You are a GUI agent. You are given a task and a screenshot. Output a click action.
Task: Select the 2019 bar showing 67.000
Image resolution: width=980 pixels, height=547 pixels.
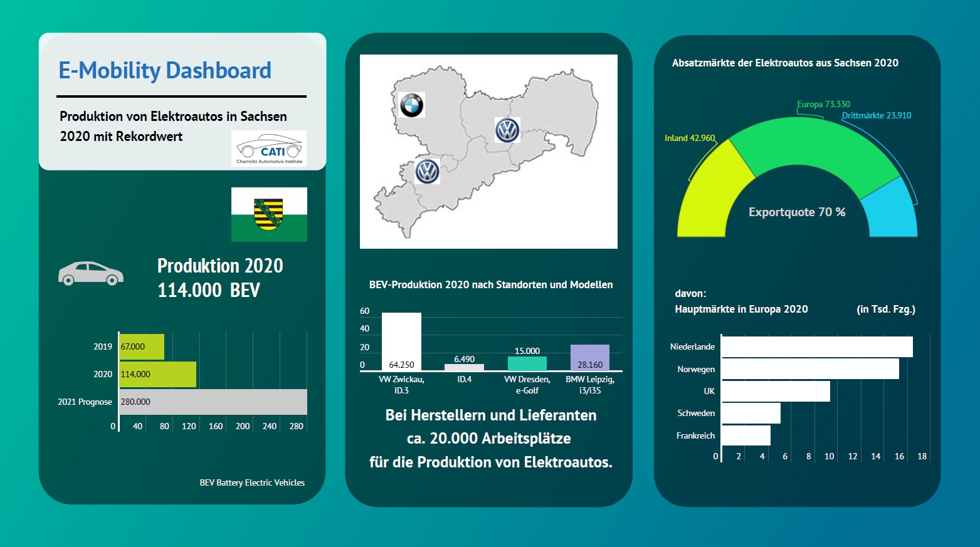[142, 346]
